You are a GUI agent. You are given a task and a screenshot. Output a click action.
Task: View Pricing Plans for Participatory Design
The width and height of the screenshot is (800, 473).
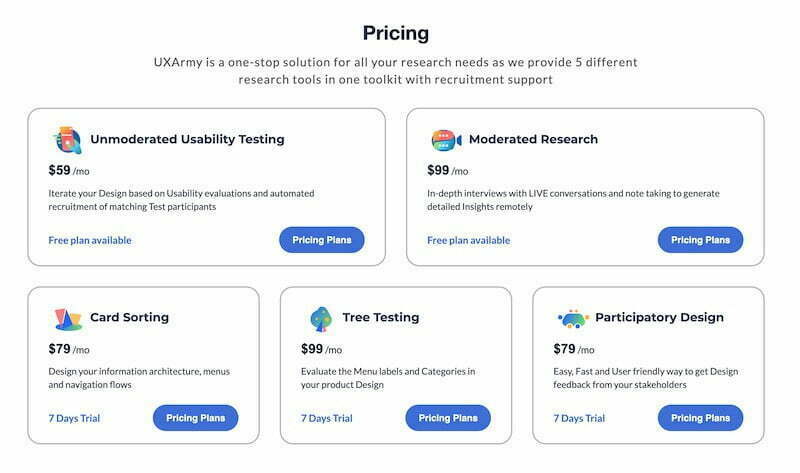pyautogui.click(x=701, y=418)
